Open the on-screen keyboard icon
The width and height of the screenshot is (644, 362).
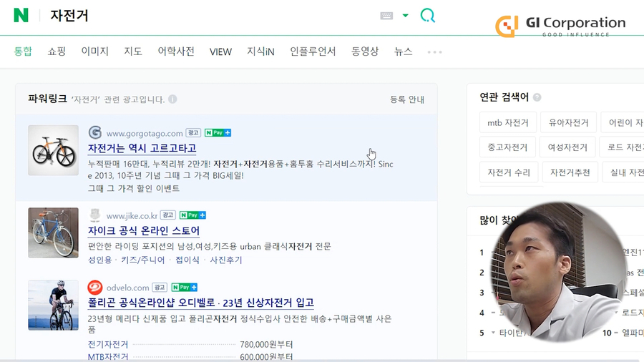386,16
